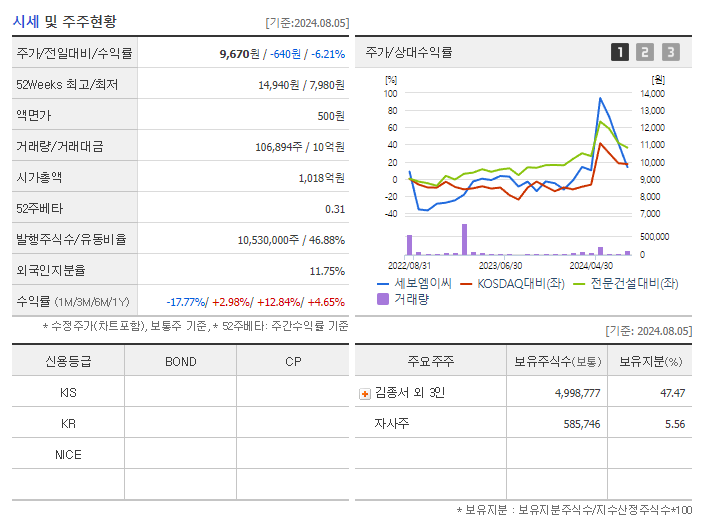The image size is (702, 525).
Task: Select the 주요주주 column header
Action: (431, 361)
